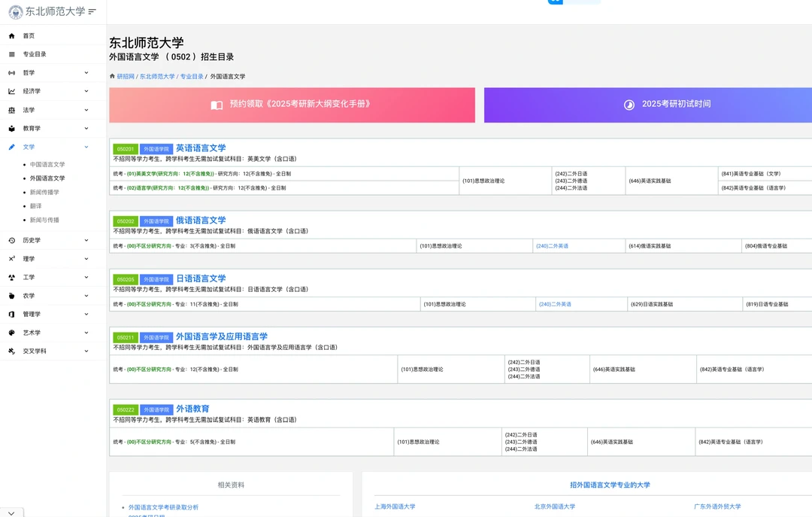Open 英语语言文学 major link
Screen dimensions: 812x517
201,148
